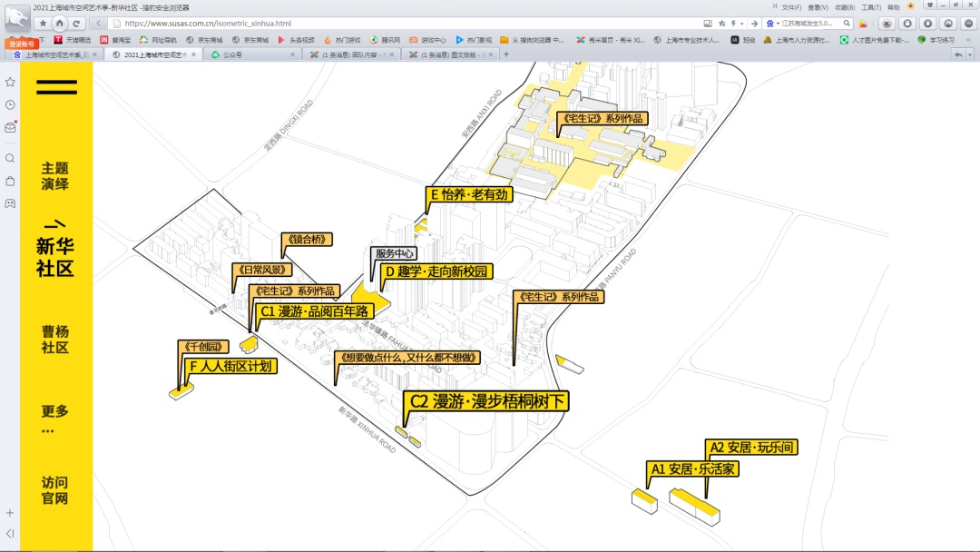
Task: Open the yellow sidebar hamburger menu
Action: tap(56, 87)
